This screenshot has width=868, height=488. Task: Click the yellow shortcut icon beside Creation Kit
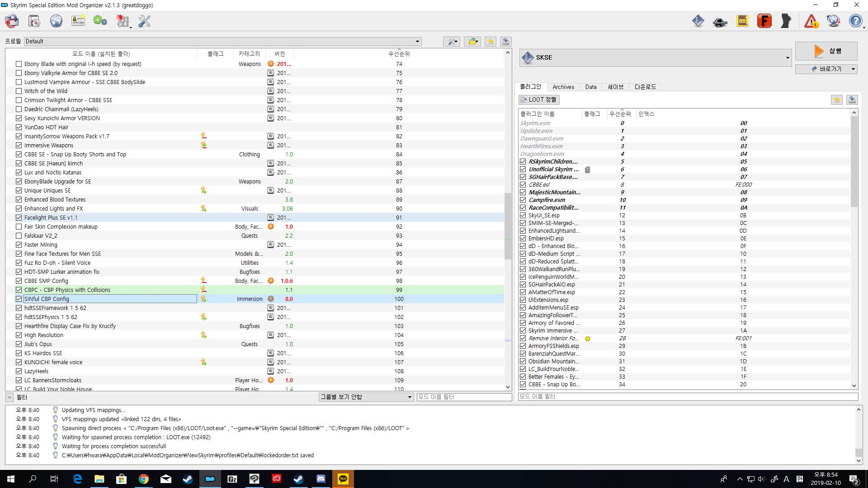[x=742, y=21]
